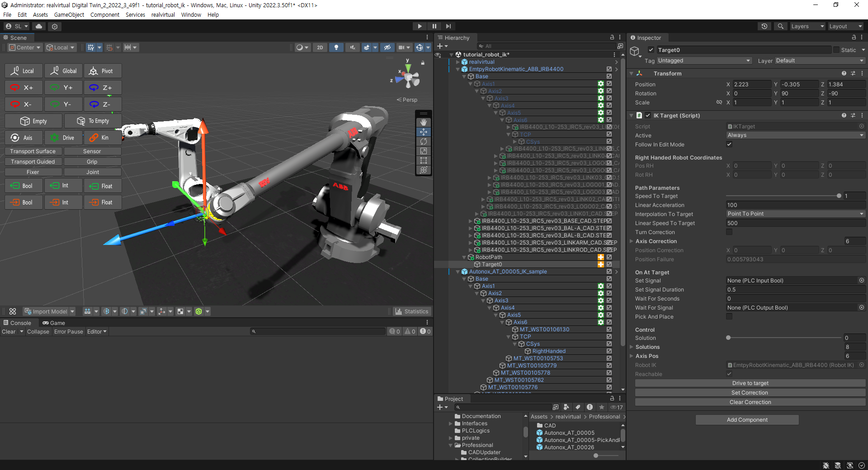Click the Global orientation button

point(63,71)
